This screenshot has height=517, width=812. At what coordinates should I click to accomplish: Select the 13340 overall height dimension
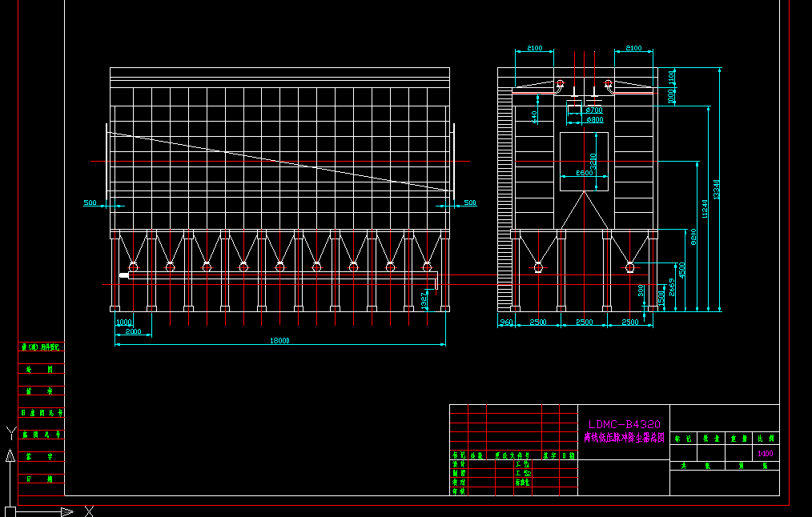(x=717, y=190)
